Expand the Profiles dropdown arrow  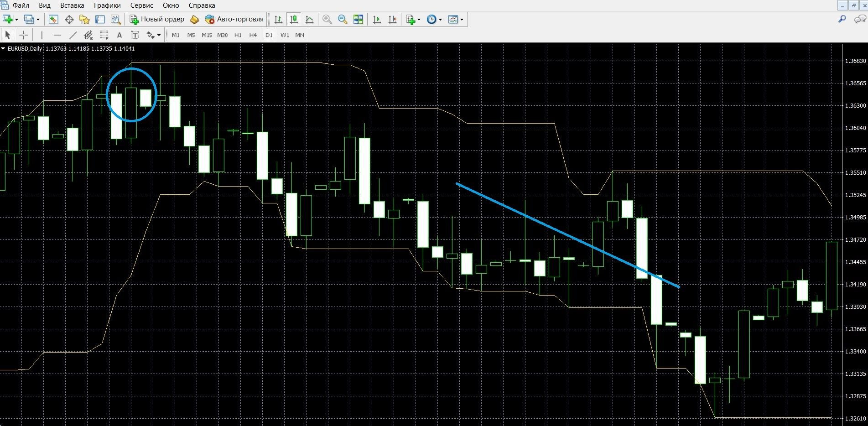38,20
